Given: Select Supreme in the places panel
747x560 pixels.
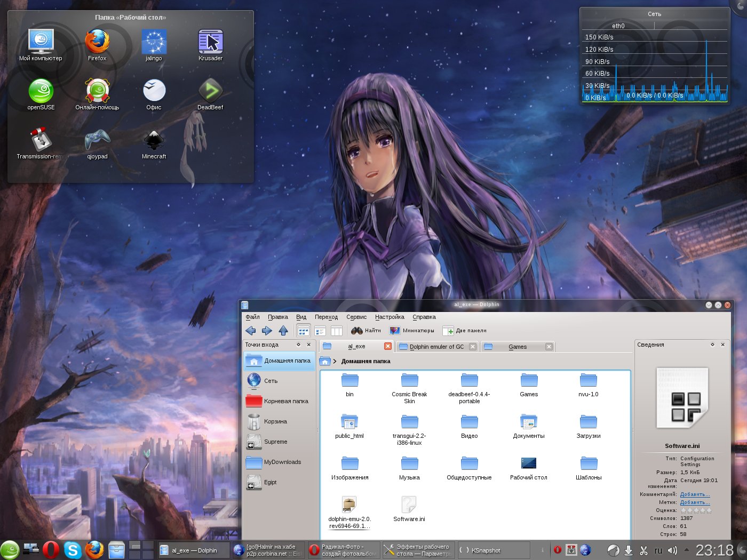Looking at the screenshot, I should (x=280, y=442).
